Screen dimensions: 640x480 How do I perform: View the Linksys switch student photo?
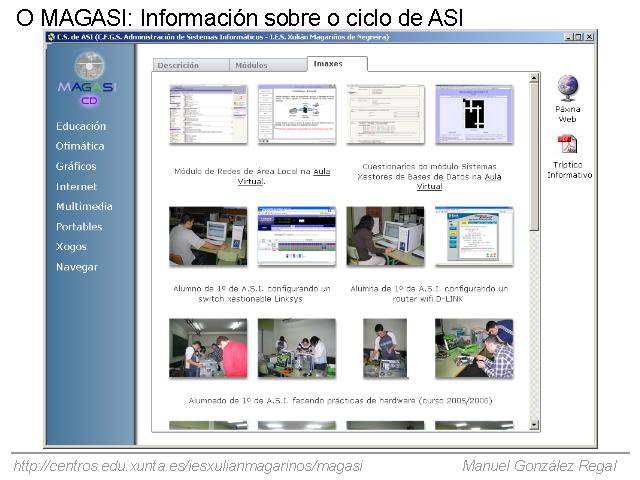[x=208, y=236]
